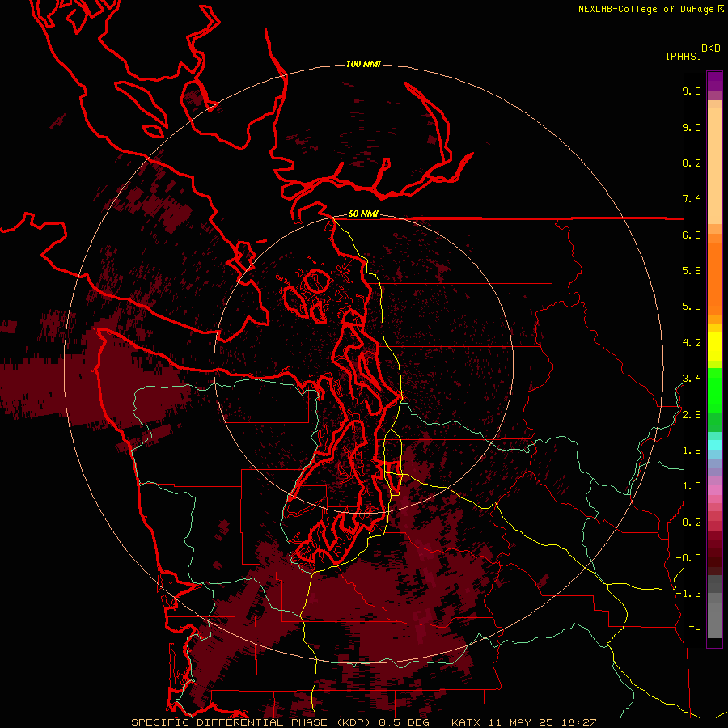Click the 1.8 scale value
The image size is (728, 728).
pos(692,451)
